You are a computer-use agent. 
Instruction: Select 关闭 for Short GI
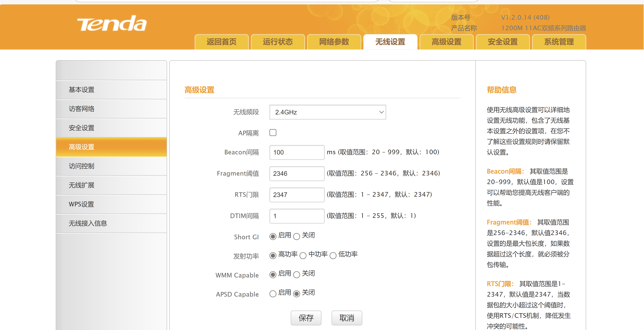[x=297, y=236]
